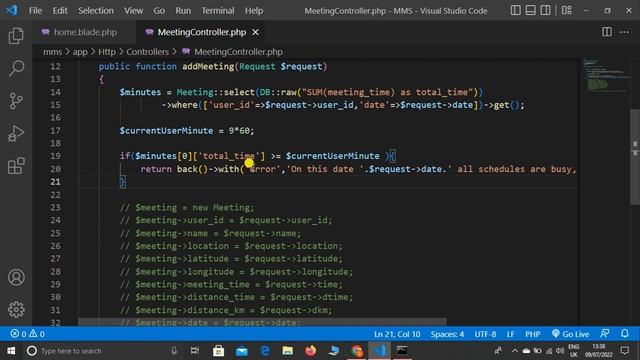Open the Go menu
Screen dimensions: 640x360
click(x=159, y=11)
